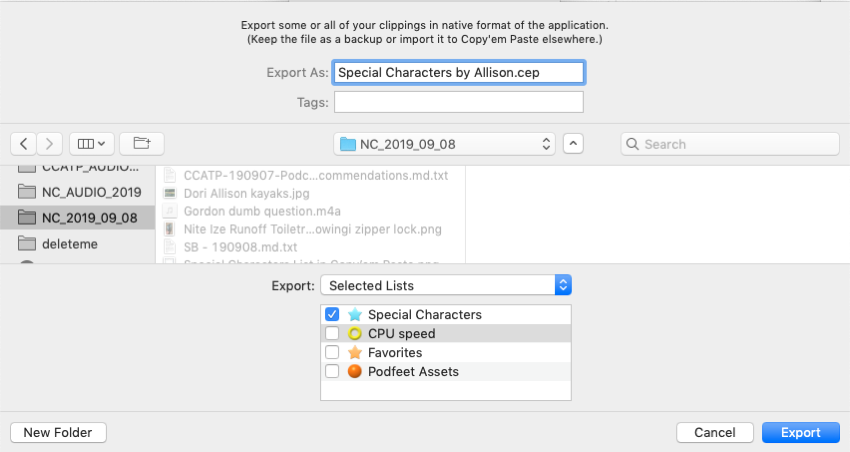This screenshot has height=452, width=850.
Task: Tick the Podfeet Assets checkbox
Action: point(332,372)
